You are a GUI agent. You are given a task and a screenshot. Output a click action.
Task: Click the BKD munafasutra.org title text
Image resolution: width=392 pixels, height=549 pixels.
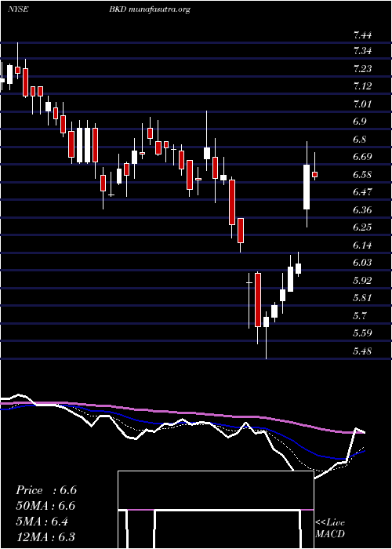click(x=150, y=9)
